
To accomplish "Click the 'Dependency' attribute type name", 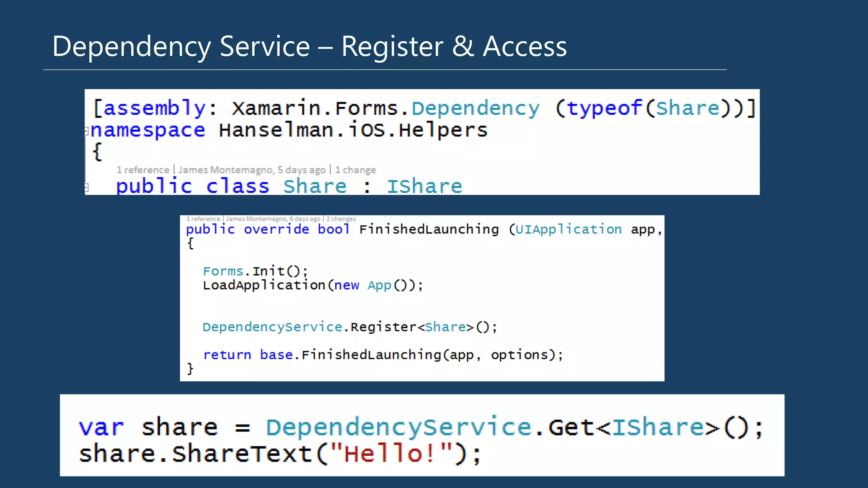I will (476, 108).
